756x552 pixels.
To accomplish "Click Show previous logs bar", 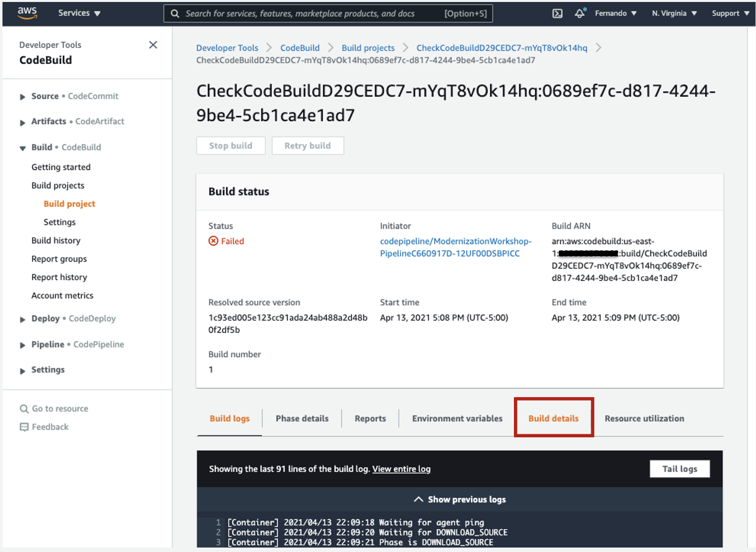I will [x=459, y=499].
